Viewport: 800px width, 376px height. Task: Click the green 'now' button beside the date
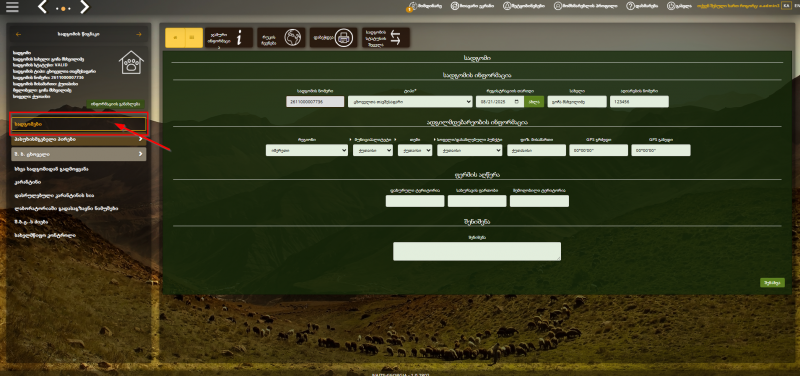tap(535, 102)
